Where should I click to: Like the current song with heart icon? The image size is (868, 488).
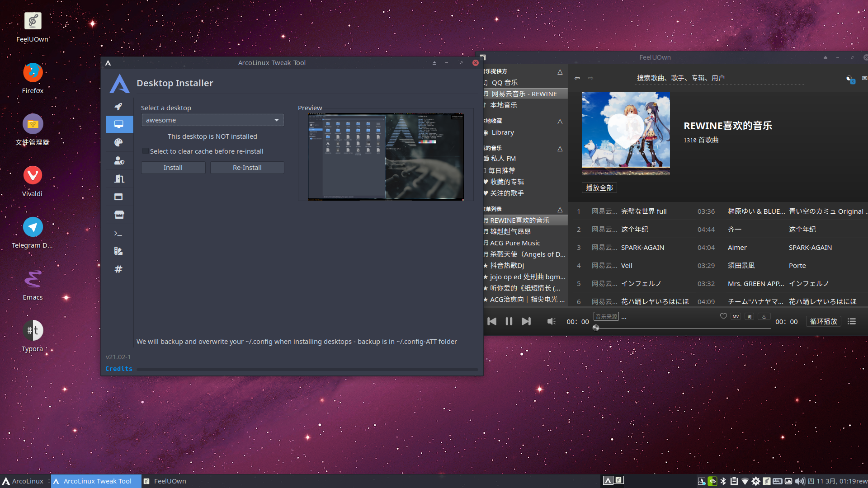(723, 316)
